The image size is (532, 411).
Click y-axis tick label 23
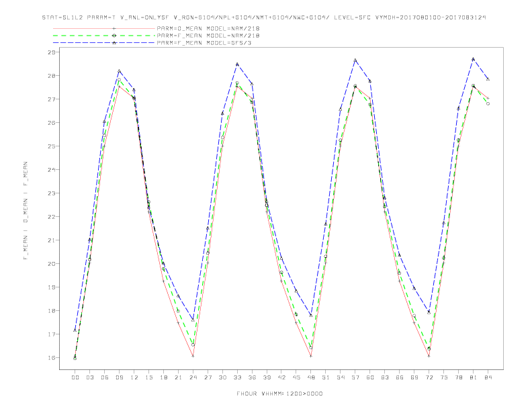(52, 193)
